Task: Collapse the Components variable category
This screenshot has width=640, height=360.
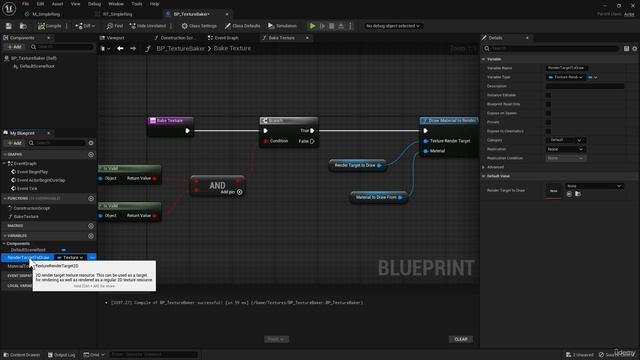Action: [4, 244]
